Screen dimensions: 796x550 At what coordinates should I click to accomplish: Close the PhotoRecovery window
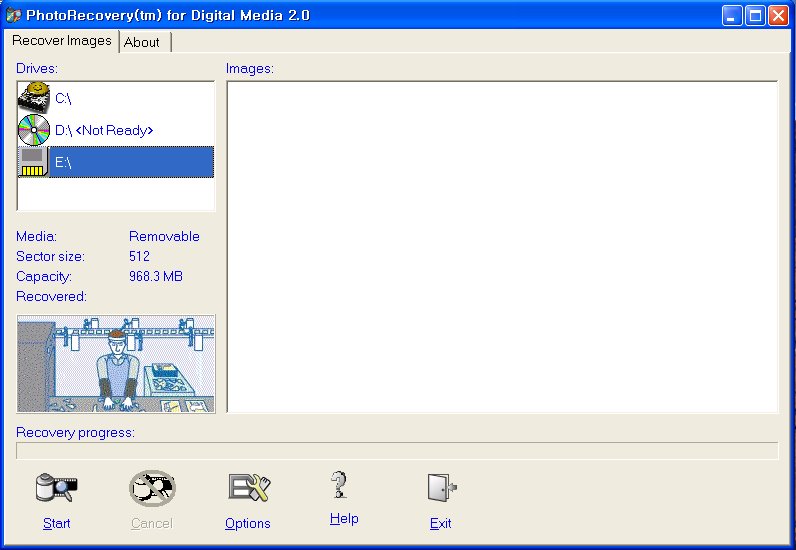coord(778,15)
